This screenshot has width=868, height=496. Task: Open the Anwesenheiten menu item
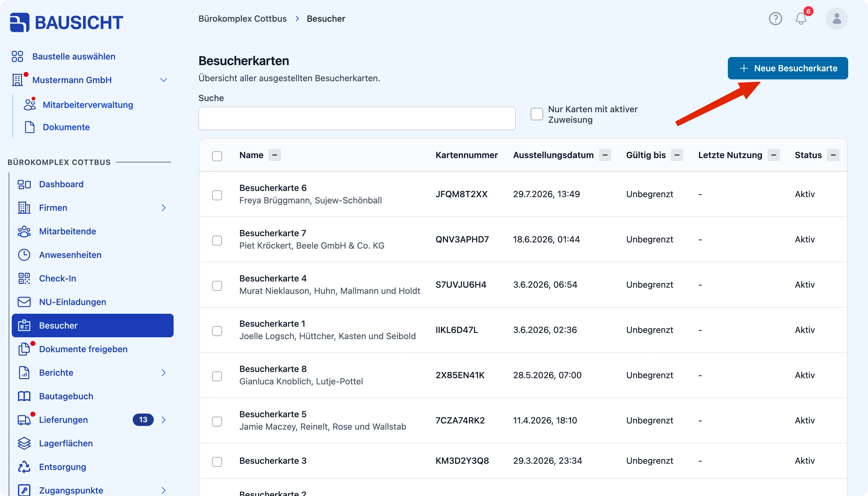[93, 255]
